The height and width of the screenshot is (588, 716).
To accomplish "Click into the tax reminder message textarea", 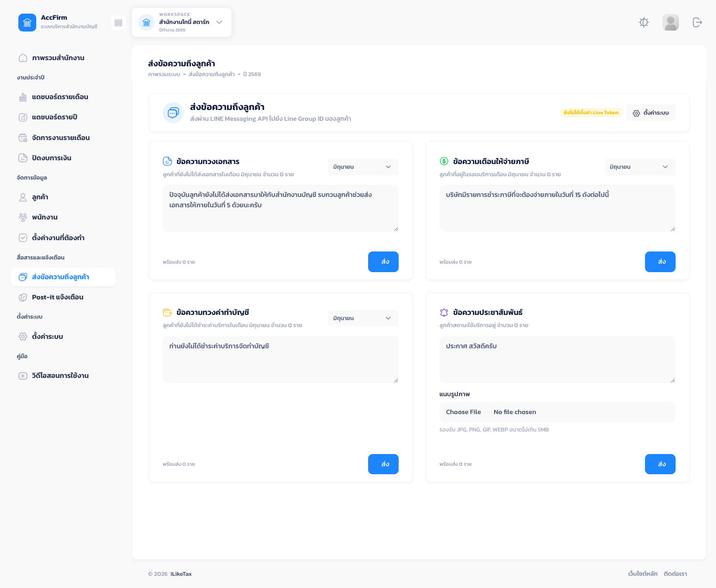I will click(557, 208).
